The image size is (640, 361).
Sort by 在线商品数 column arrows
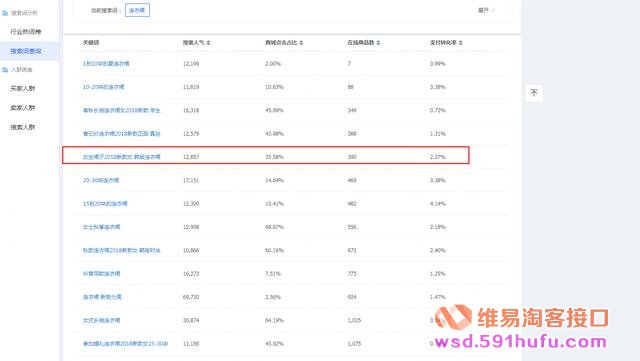(378, 42)
